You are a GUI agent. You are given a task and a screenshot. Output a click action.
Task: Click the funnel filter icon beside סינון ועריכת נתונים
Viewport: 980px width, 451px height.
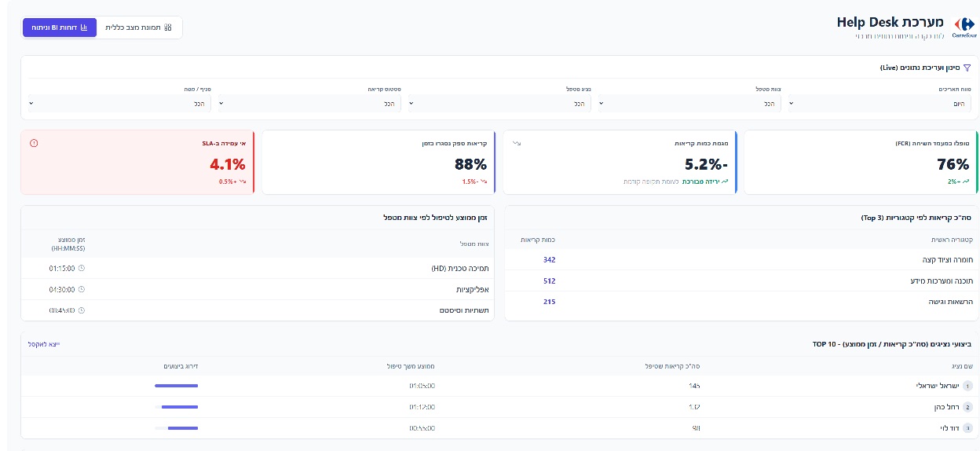[x=967, y=68]
